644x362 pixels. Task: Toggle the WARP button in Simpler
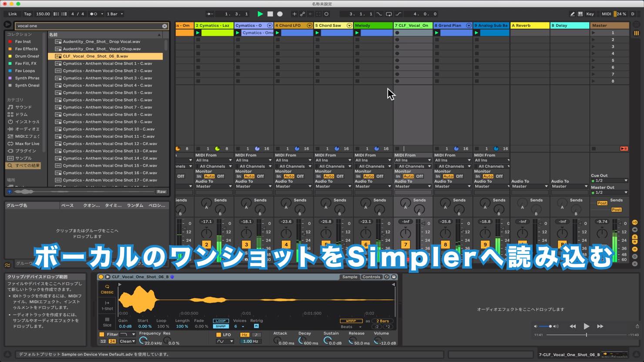pos(351,321)
